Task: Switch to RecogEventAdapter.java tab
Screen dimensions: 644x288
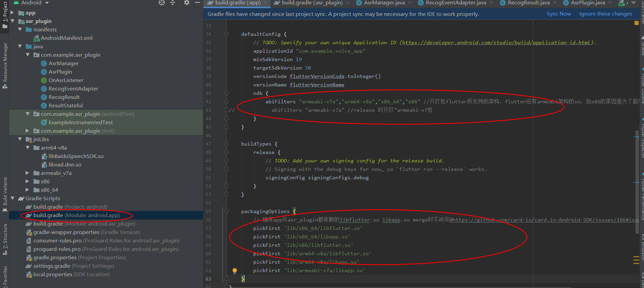Action: [x=456, y=3]
